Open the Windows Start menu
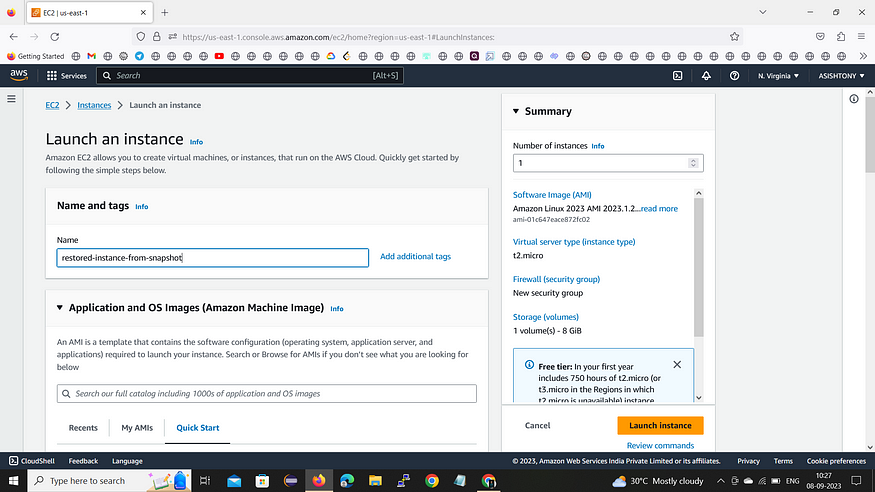The height and width of the screenshot is (492, 875). coord(13,480)
